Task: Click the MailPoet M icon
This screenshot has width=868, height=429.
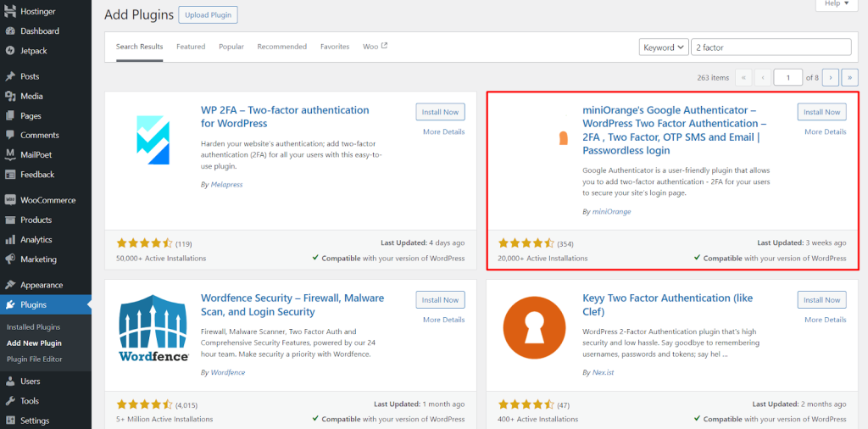Action: [x=10, y=154]
